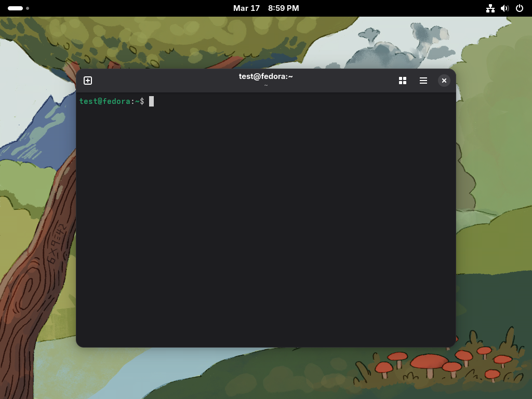532x399 pixels.
Task: Focus the terminal at the cursor block
Action: (x=151, y=101)
